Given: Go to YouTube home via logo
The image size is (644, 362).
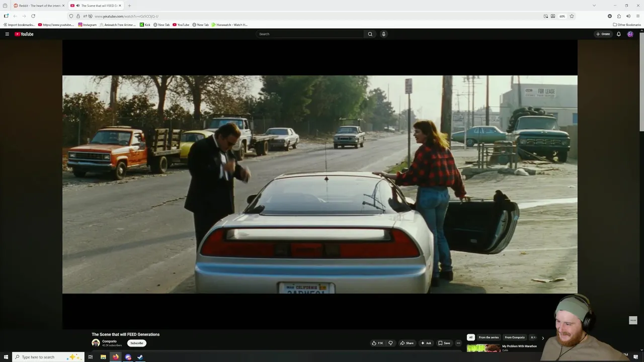Looking at the screenshot, I should point(24,34).
